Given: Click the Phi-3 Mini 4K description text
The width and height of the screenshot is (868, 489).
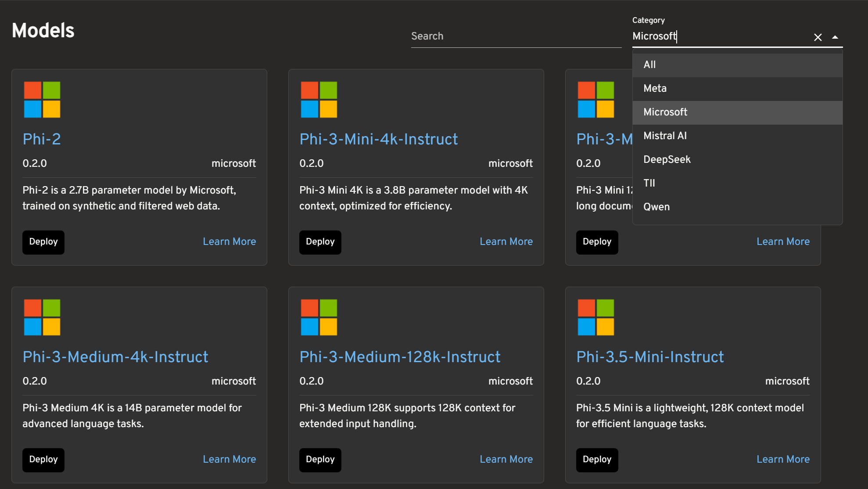Looking at the screenshot, I should [413, 198].
